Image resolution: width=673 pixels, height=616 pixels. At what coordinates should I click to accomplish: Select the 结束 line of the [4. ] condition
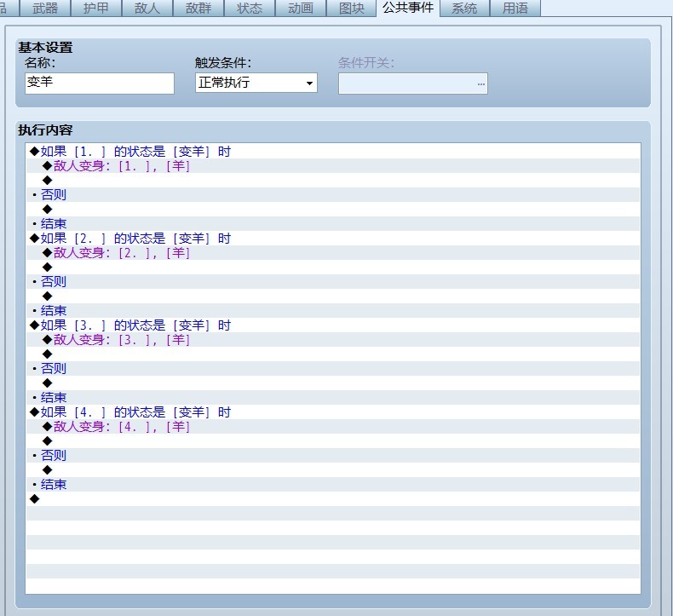[x=333, y=485]
